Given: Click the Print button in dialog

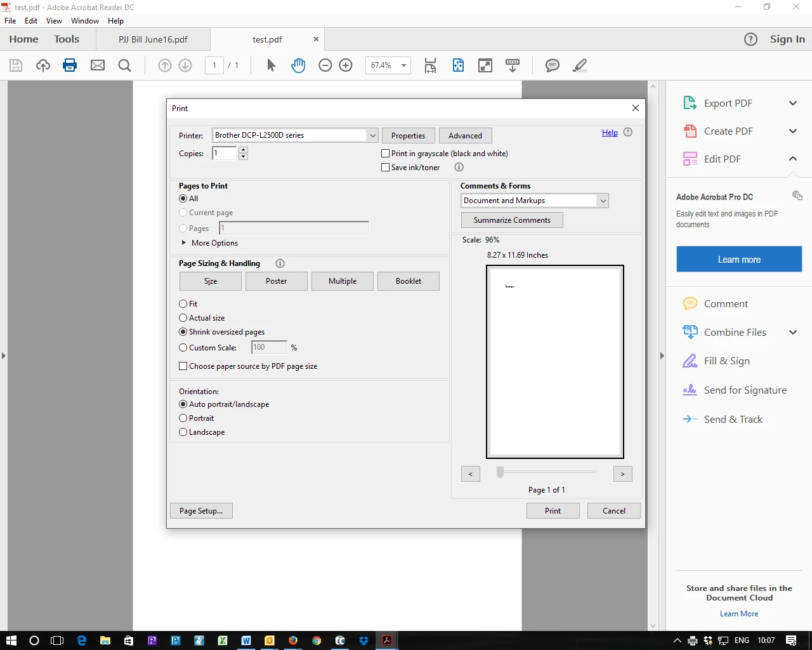Looking at the screenshot, I should point(553,511).
